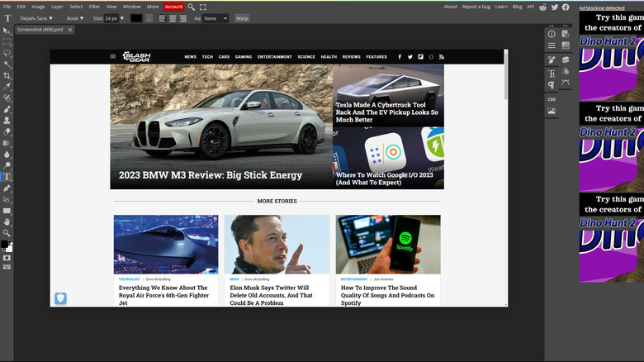
Task: Open the Book font style dropdown
Action: pyautogui.click(x=75, y=17)
